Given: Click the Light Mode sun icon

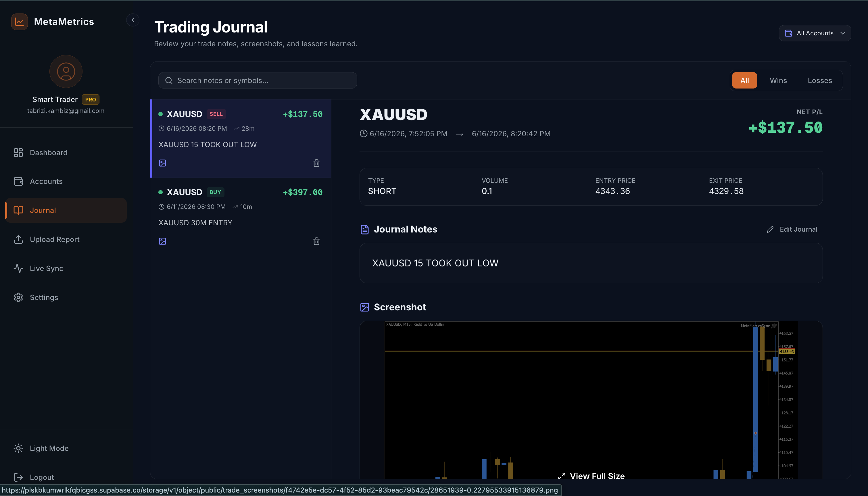Looking at the screenshot, I should [x=18, y=448].
